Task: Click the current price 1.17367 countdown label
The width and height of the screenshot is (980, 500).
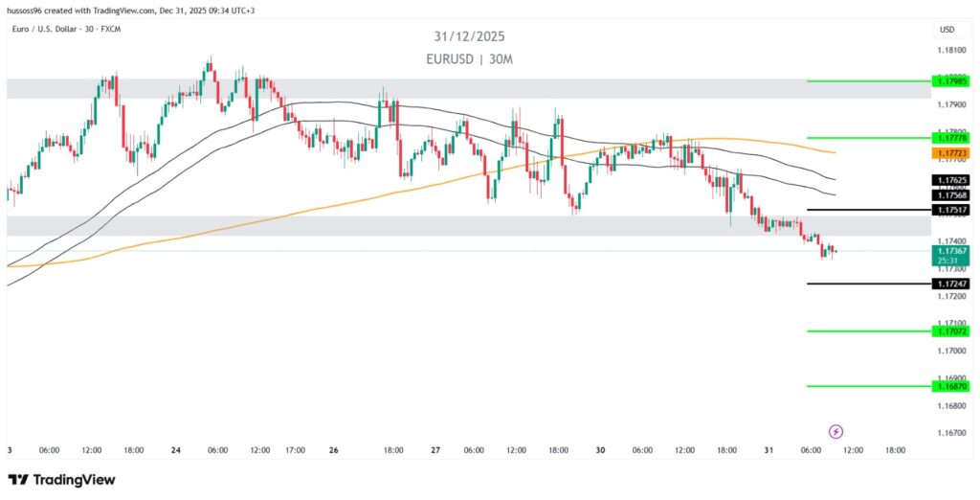Action: pos(953,255)
